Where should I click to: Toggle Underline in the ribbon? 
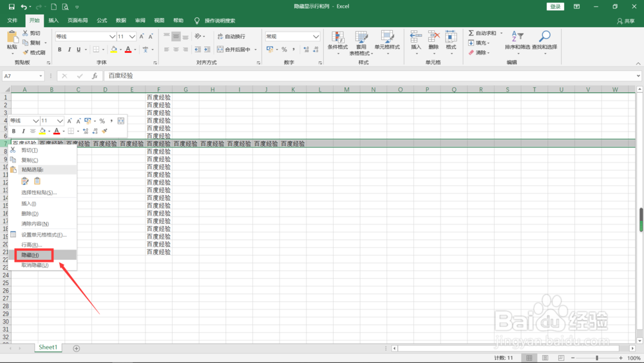point(79,50)
